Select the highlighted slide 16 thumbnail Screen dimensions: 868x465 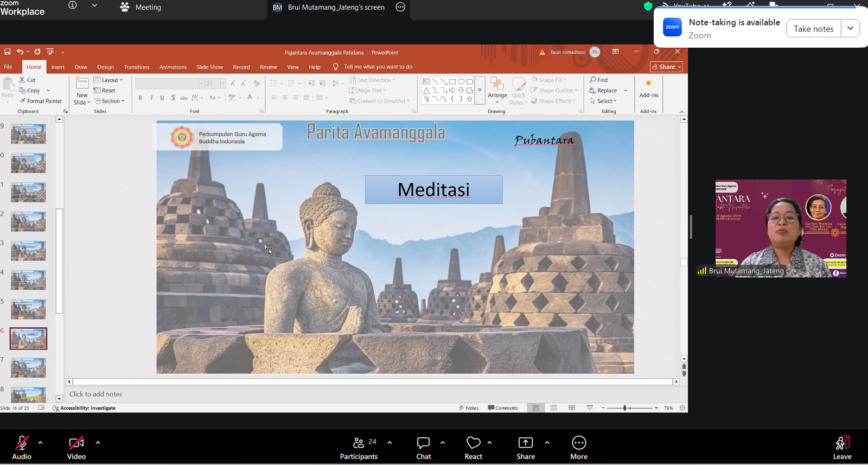pyautogui.click(x=28, y=339)
